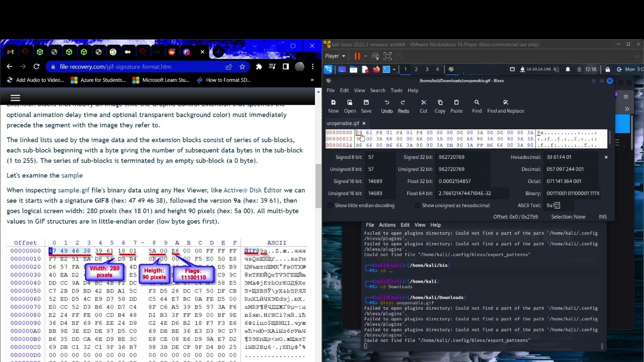Image resolution: width=644 pixels, height=362 pixels.
Task: Open the power options arrow beside pause
Action: (365, 56)
